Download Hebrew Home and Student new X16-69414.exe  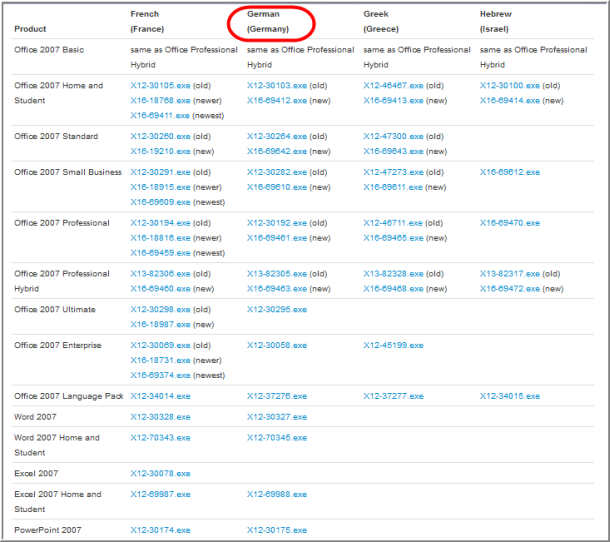click(510, 100)
